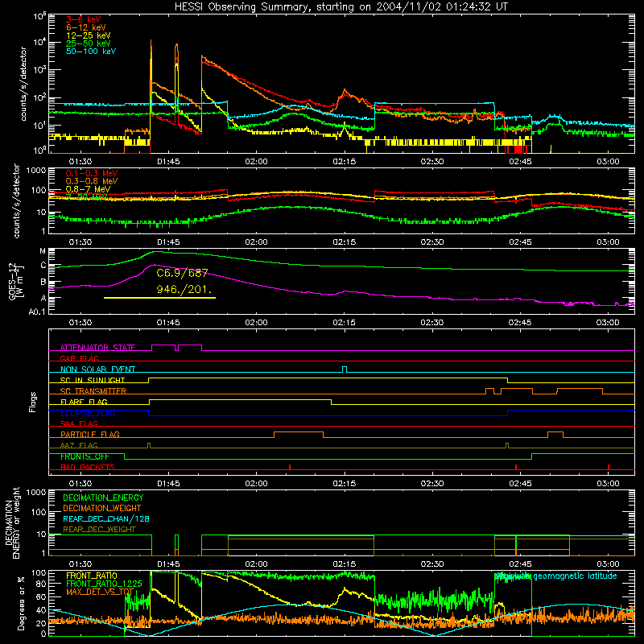644x644 pixels.
Task: Click the yellow flare interval bar in GOES panel
Action: [x=159, y=298]
